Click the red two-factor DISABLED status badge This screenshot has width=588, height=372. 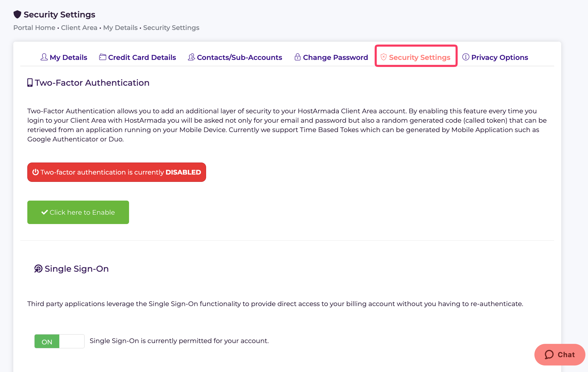pyautogui.click(x=117, y=172)
